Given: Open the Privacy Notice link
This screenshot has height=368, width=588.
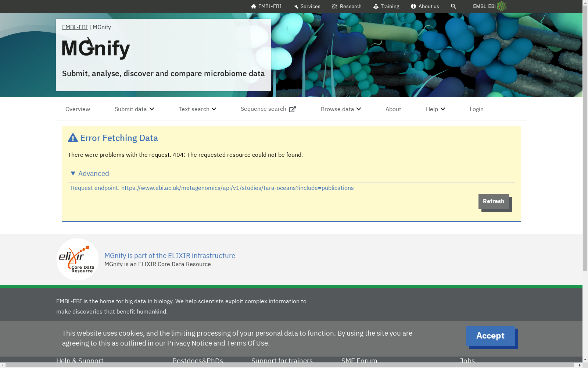Looking at the screenshot, I should tap(190, 343).
